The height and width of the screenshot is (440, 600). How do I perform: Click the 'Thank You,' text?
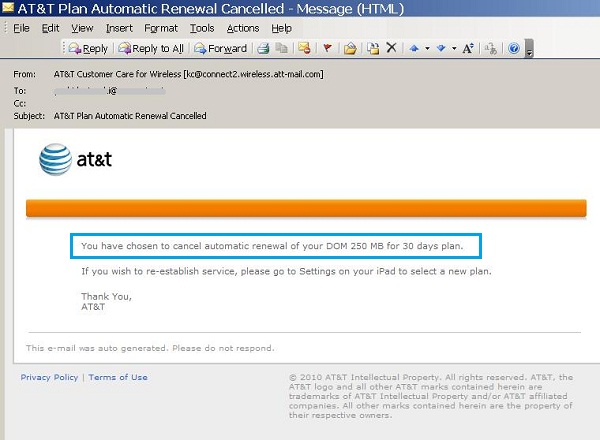[106, 297]
